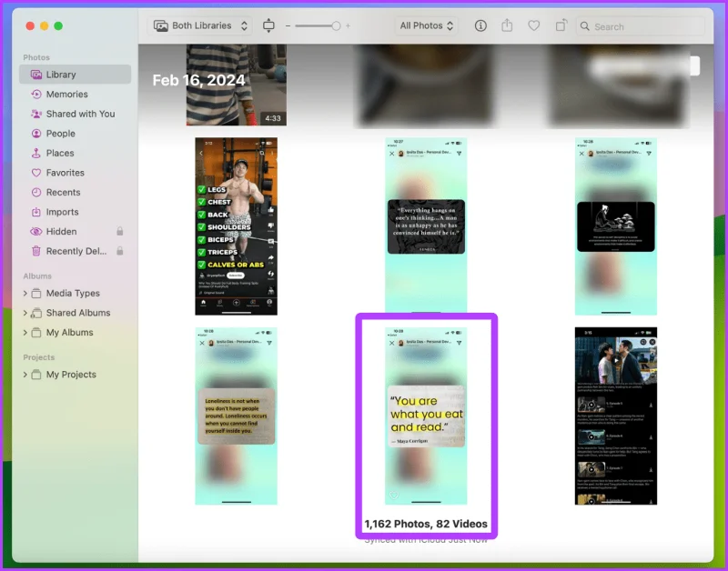Click the Rotate icon in toolbar
Viewport: 728px width, 571px height.
tap(561, 25)
